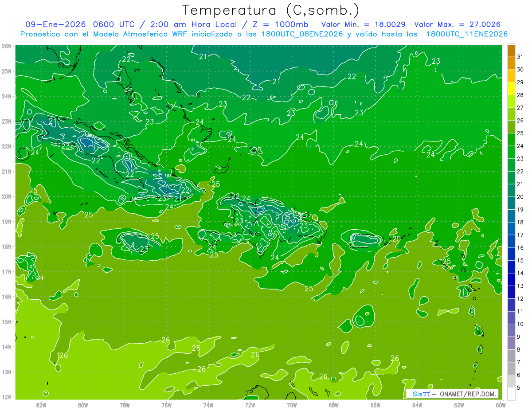Viewport: 532px width, 411px height.
Task: Click the 16N latitude axis label
Action: 7,297
